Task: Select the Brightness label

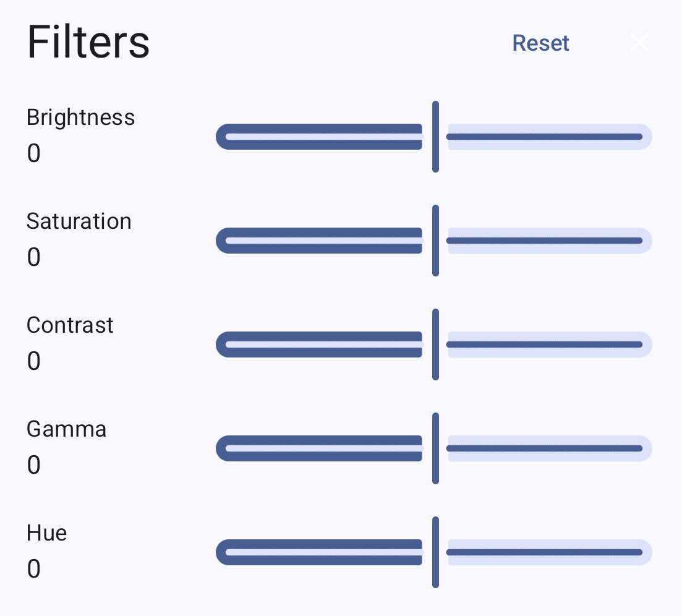Action: [x=80, y=117]
